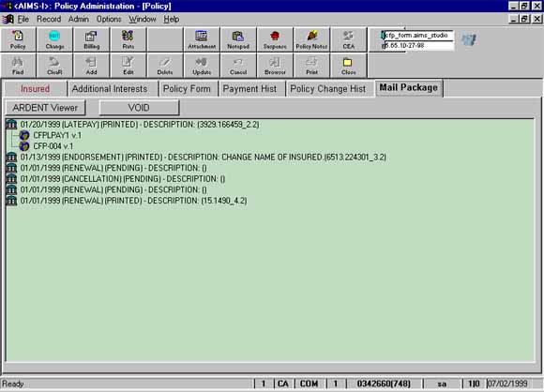Viewport: 544px width, 392px height.
Task: Open the Additional Interests tab
Action: tap(110, 89)
